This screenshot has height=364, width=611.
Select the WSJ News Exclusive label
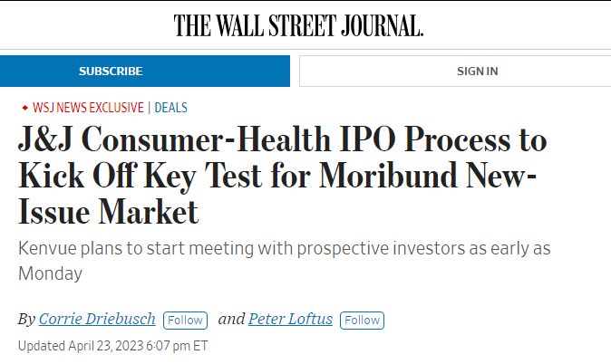coord(88,108)
